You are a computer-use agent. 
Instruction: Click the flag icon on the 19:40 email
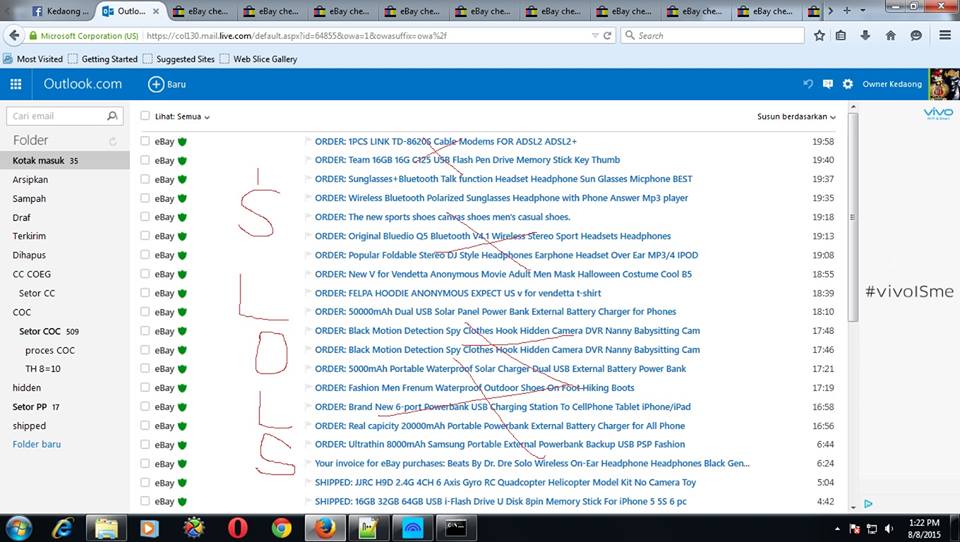coord(308,160)
